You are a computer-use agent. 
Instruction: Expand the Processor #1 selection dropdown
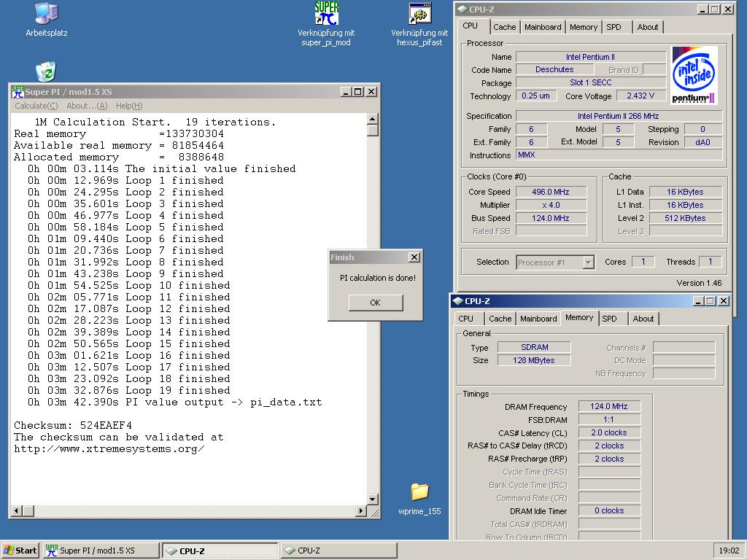coord(589,262)
